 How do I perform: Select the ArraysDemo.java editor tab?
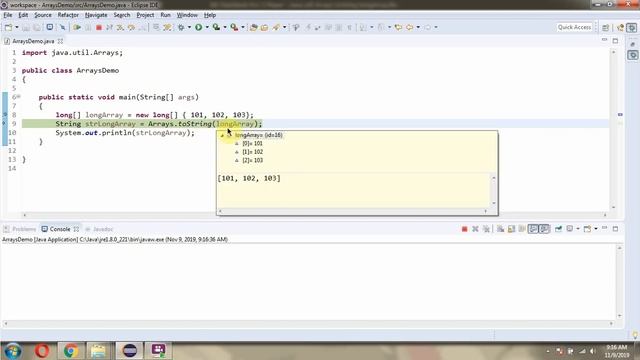pos(33,41)
